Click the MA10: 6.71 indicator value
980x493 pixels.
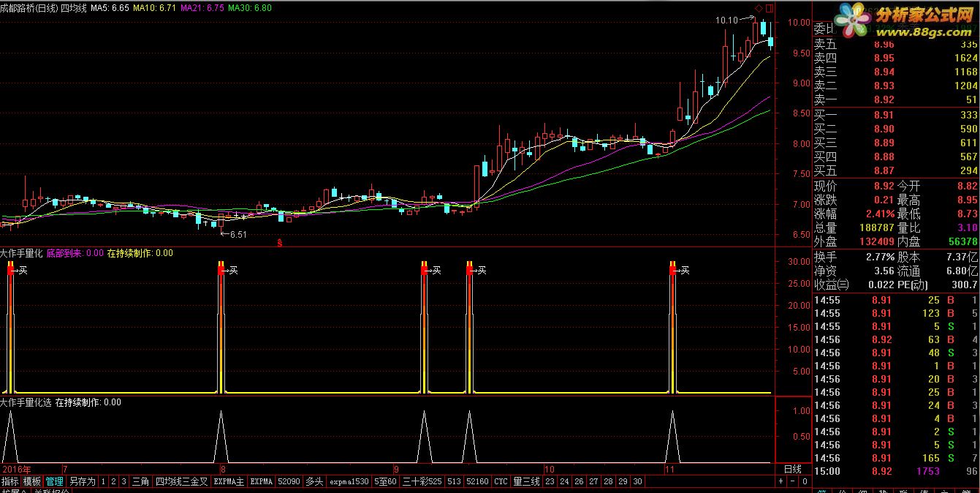[156, 7]
